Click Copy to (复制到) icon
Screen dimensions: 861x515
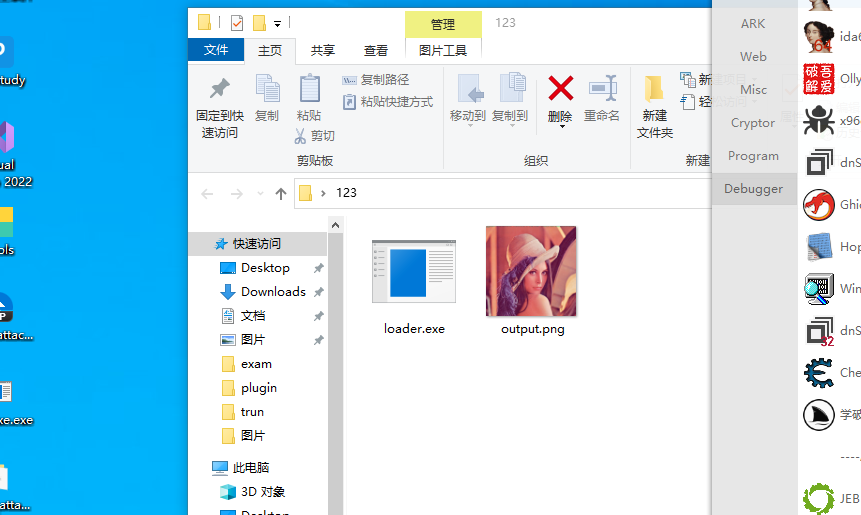512,87
